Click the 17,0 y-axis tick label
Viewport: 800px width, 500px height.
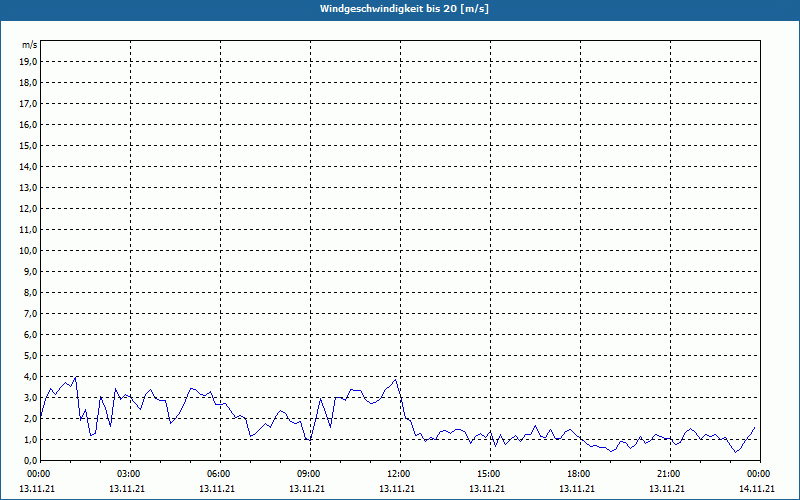29,103
